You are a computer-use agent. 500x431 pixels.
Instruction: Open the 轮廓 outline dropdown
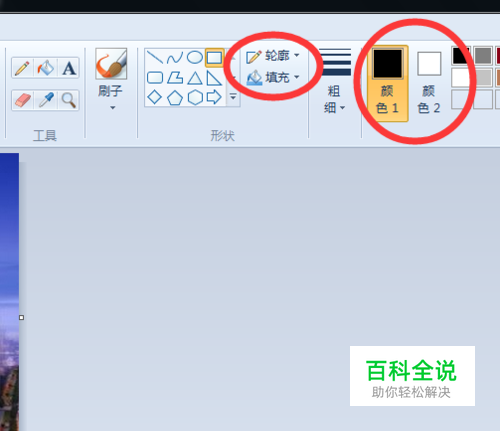pyautogui.click(x=273, y=56)
